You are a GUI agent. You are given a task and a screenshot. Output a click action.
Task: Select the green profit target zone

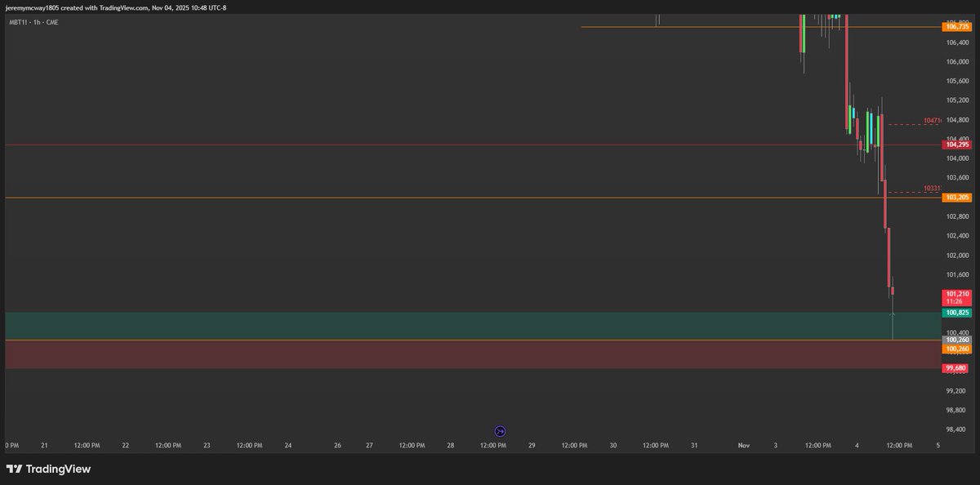[x=473, y=326]
